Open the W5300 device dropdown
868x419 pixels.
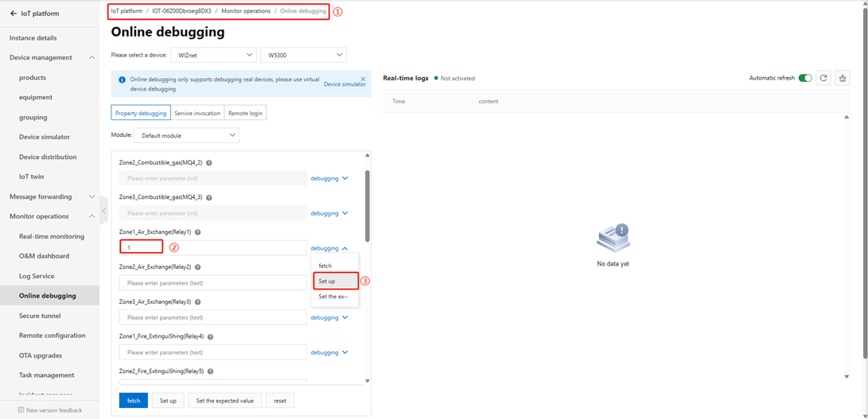coord(303,55)
